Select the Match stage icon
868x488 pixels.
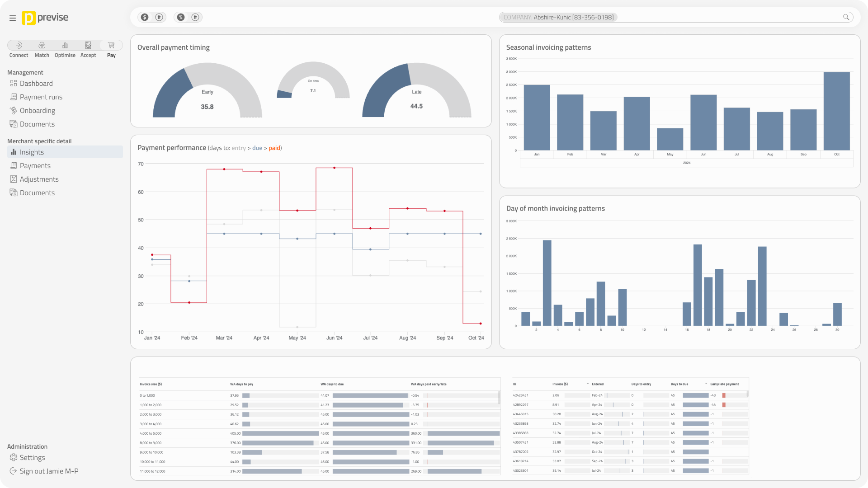(42, 45)
